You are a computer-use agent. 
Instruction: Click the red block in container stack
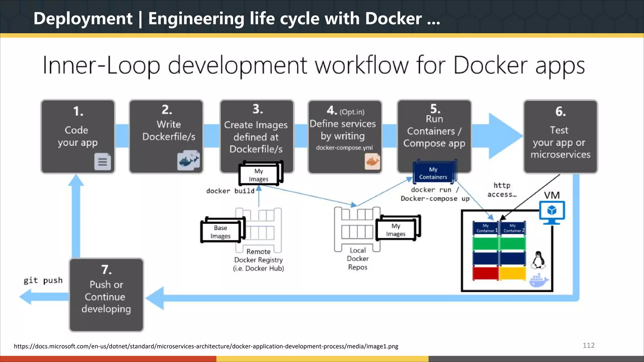pos(485,273)
